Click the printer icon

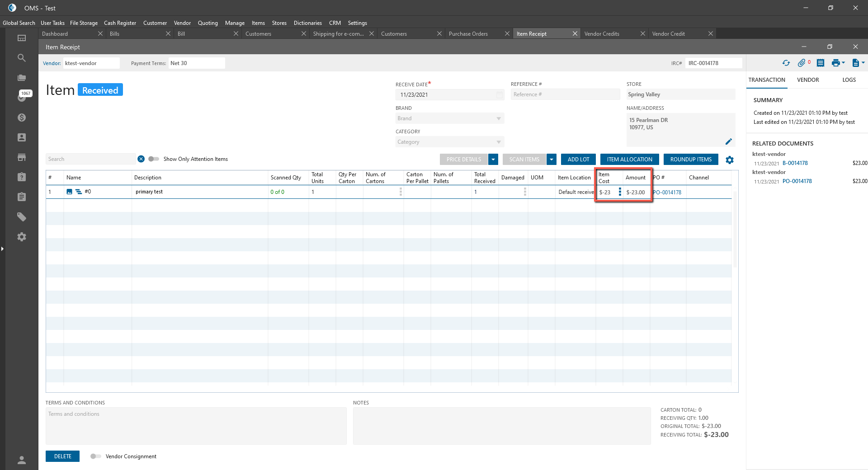click(835, 63)
